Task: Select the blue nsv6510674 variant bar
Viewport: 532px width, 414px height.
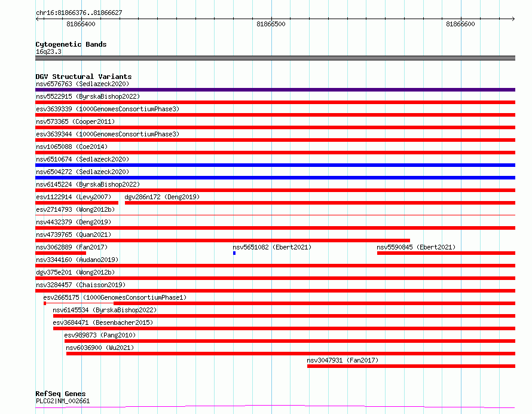Action: (275, 165)
